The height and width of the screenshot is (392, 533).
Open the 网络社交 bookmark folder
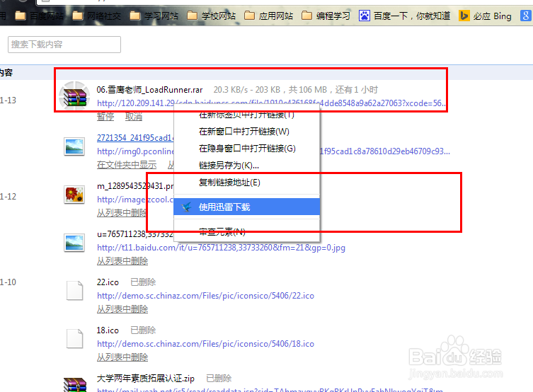click(96, 16)
